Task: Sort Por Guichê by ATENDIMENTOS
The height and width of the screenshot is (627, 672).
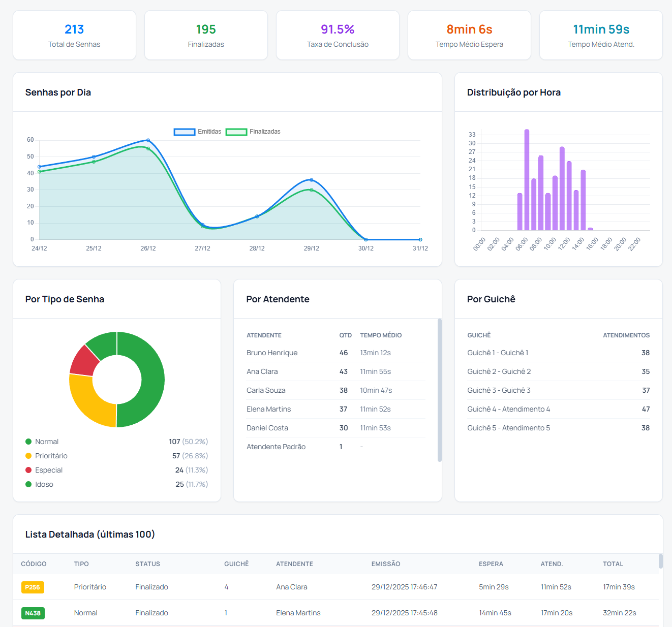Action: pos(626,335)
